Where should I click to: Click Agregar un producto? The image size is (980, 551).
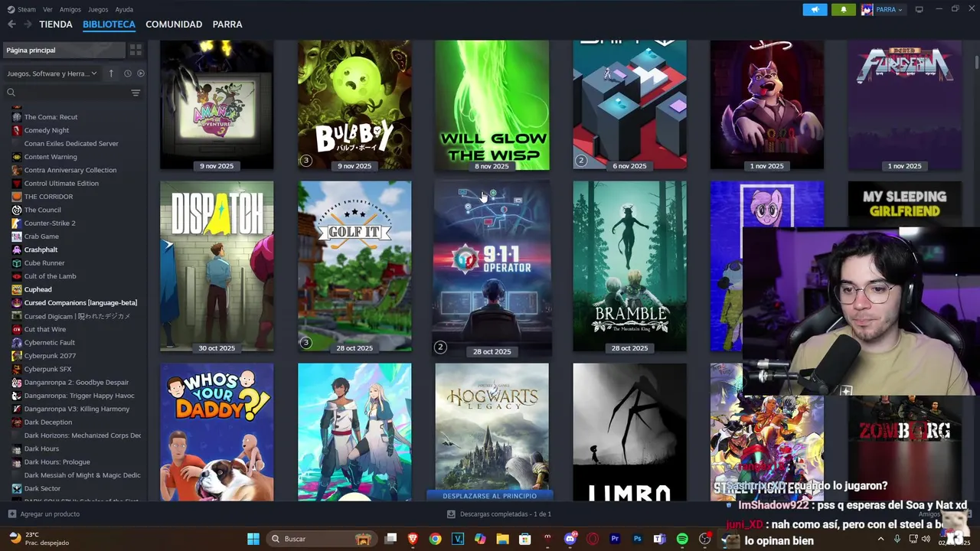[x=44, y=514]
